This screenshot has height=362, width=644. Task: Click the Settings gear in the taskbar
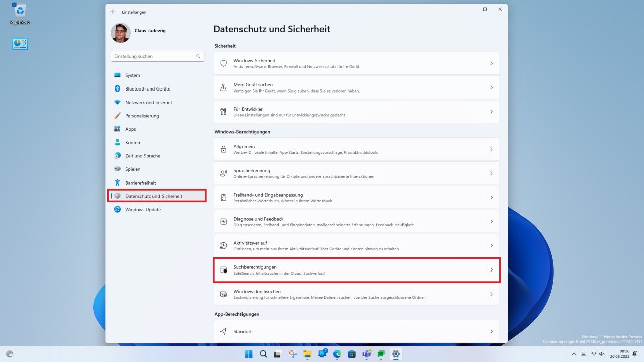tap(396, 354)
